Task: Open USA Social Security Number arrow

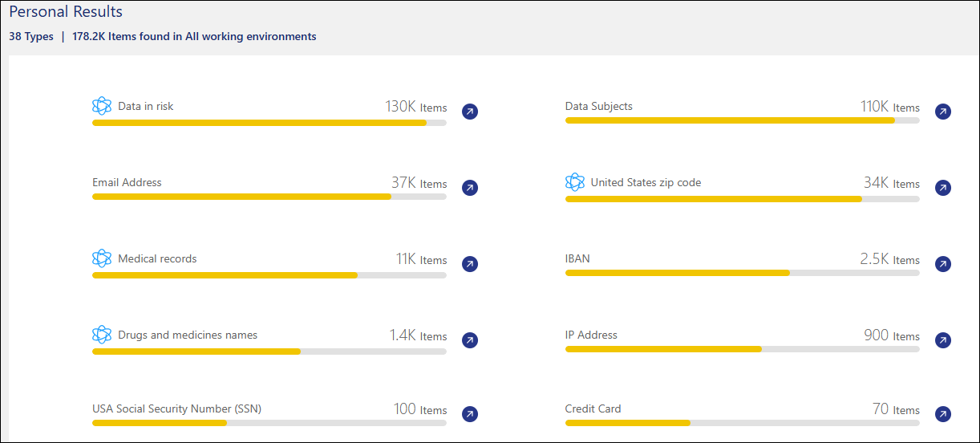Action: [470, 414]
